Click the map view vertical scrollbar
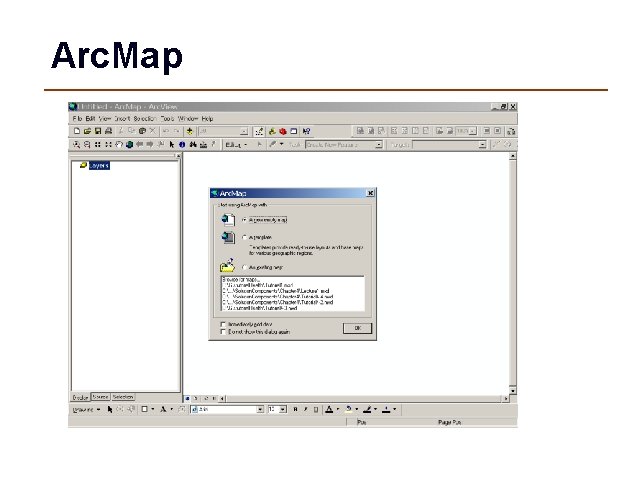Viewport: 640px width, 480px height. [x=513, y=273]
